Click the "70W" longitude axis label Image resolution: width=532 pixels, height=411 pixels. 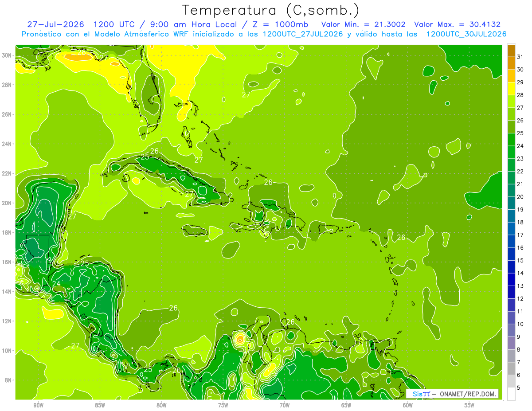click(x=285, y=405)
